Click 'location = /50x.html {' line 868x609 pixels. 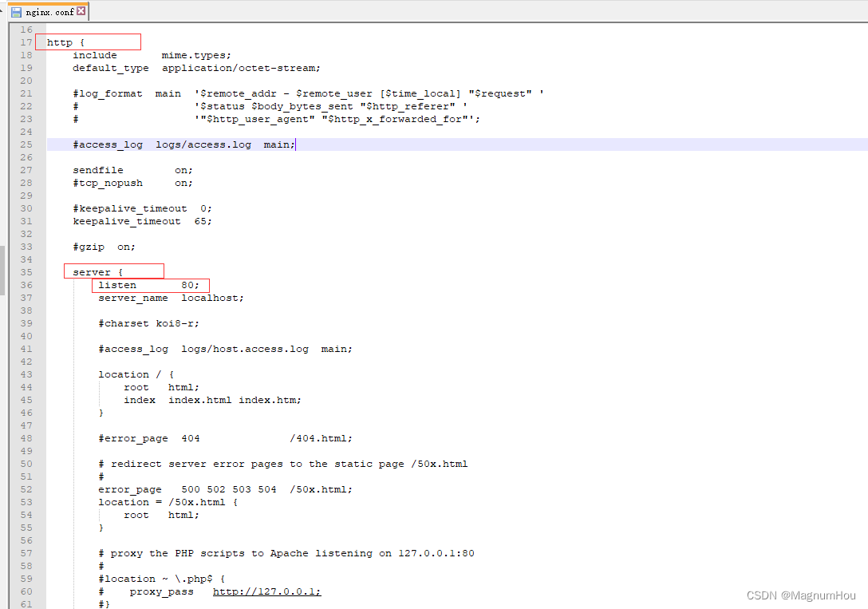(168, 502)
